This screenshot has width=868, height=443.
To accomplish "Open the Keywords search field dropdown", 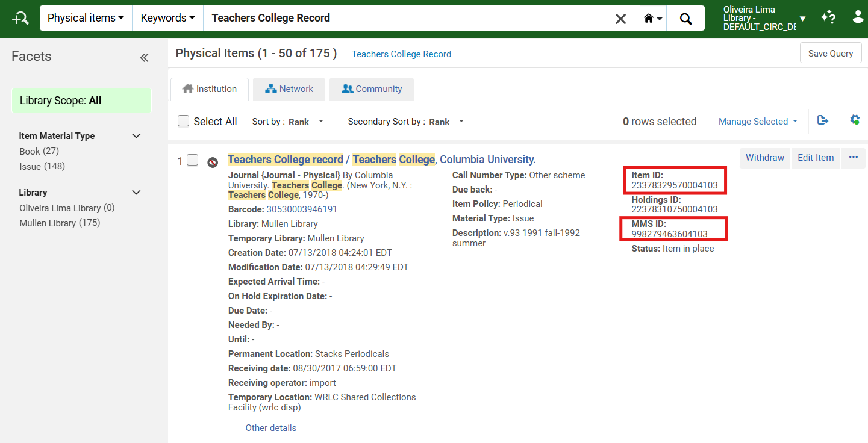I will (167, 18).
